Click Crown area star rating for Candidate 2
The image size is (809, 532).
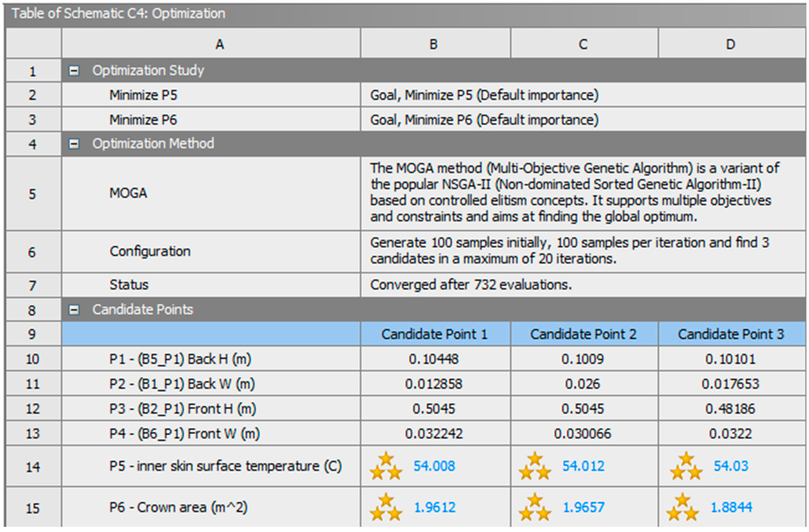(535, 508)
